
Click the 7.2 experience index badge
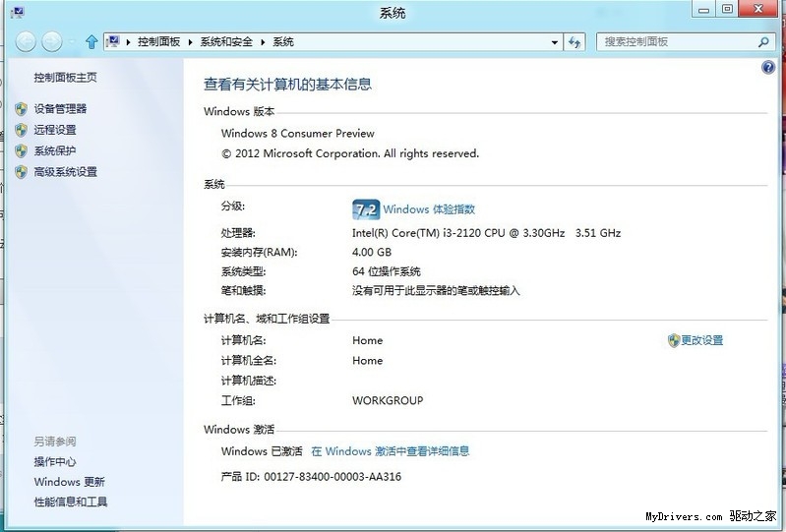coord(366,209)
